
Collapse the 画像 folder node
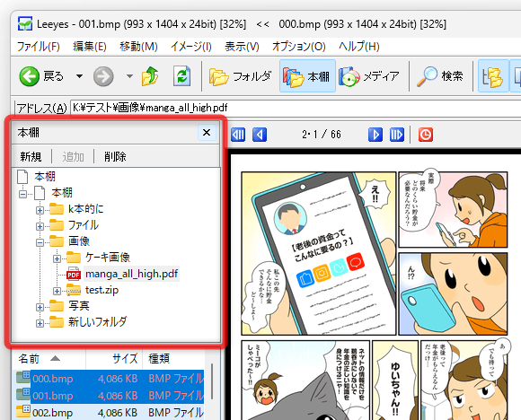(40, 242)
